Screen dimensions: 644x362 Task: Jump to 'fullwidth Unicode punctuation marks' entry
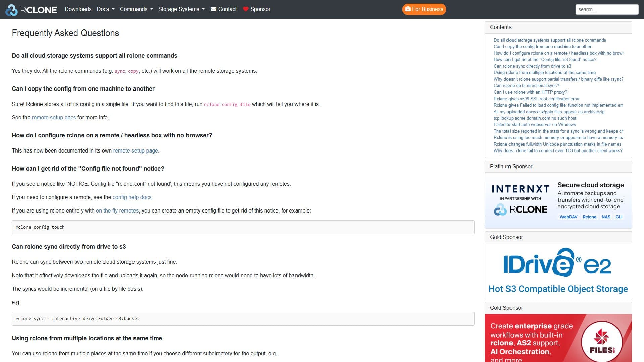tap(557, 144)
